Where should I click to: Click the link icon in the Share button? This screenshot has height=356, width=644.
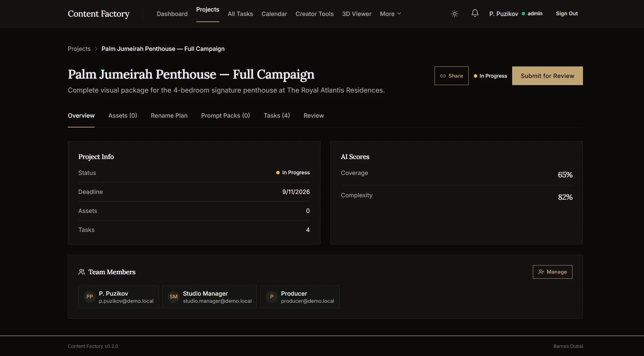coord(443,76)
